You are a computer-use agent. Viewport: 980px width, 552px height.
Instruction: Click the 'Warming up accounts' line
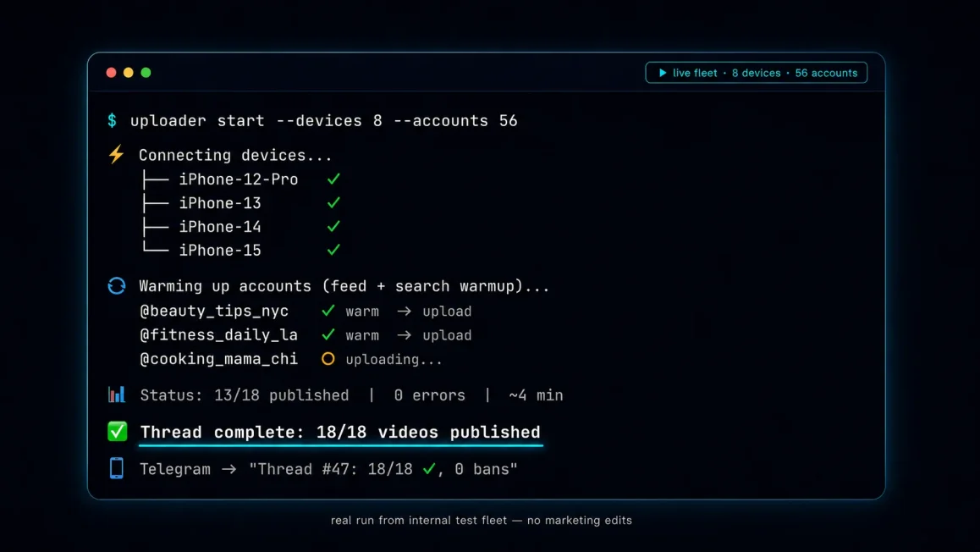click(x=344, y=286)
